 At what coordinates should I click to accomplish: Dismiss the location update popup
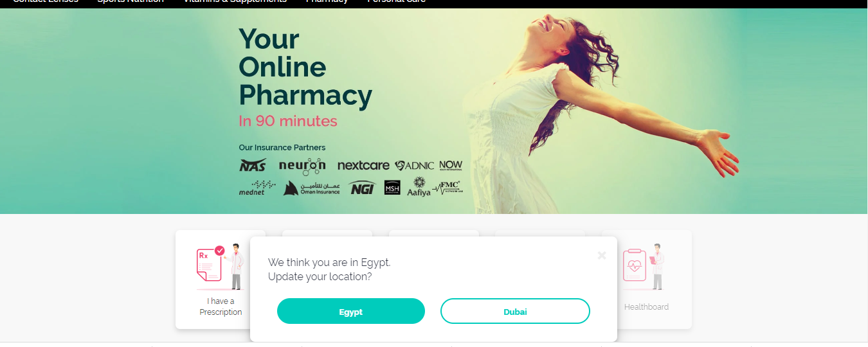pos(602,255)
